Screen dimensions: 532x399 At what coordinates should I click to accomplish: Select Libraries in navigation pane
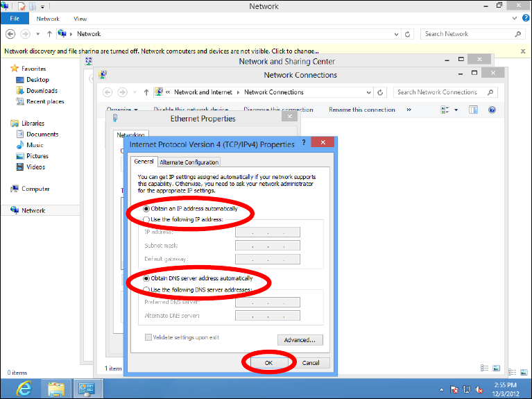(x=33, y=124)
